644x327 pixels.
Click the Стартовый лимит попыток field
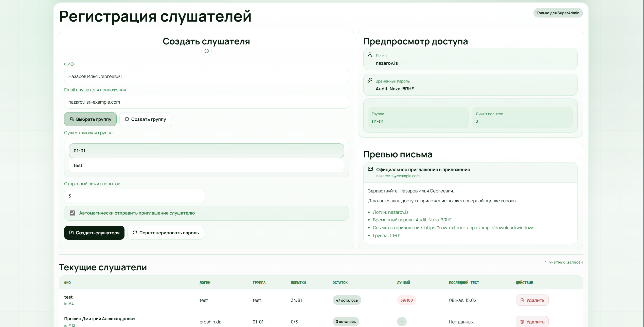tap(134, 196)
